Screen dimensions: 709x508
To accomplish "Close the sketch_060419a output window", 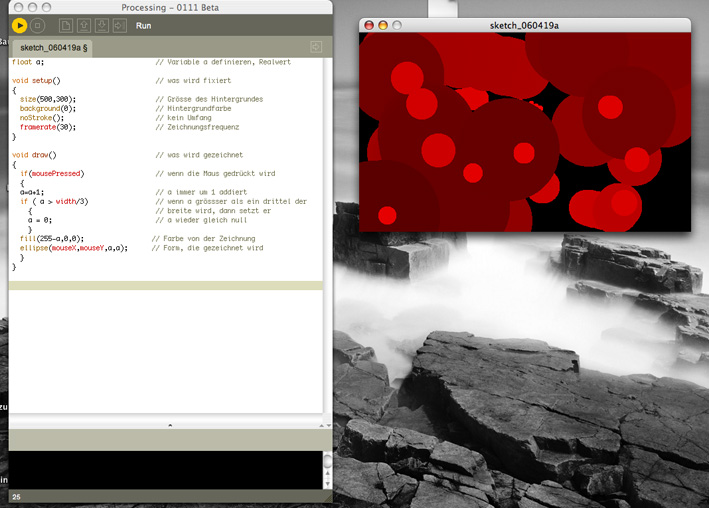I will [x=369, y=25].
